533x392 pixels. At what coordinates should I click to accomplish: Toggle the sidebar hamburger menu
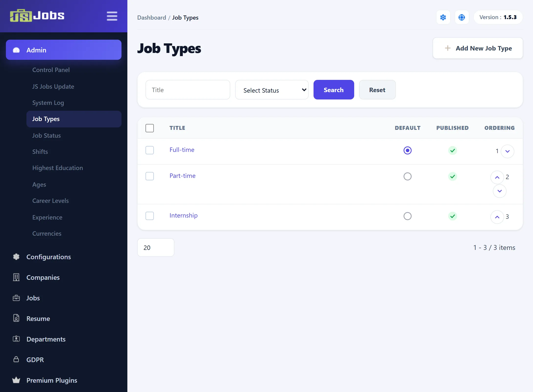tap(112, 16)
